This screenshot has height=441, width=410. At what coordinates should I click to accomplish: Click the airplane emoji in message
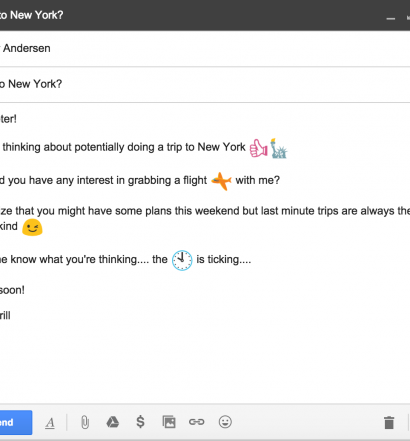(x=221, y=181)
